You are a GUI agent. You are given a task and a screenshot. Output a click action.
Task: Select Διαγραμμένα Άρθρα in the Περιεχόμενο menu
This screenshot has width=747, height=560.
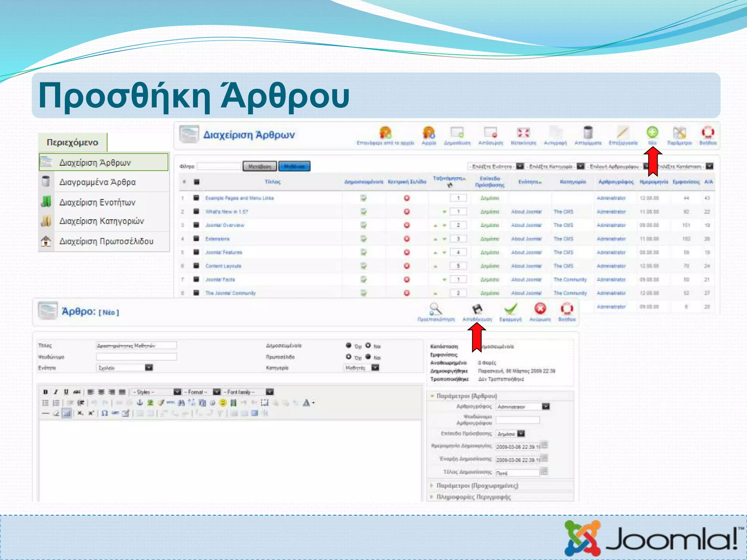click(97, 182)
